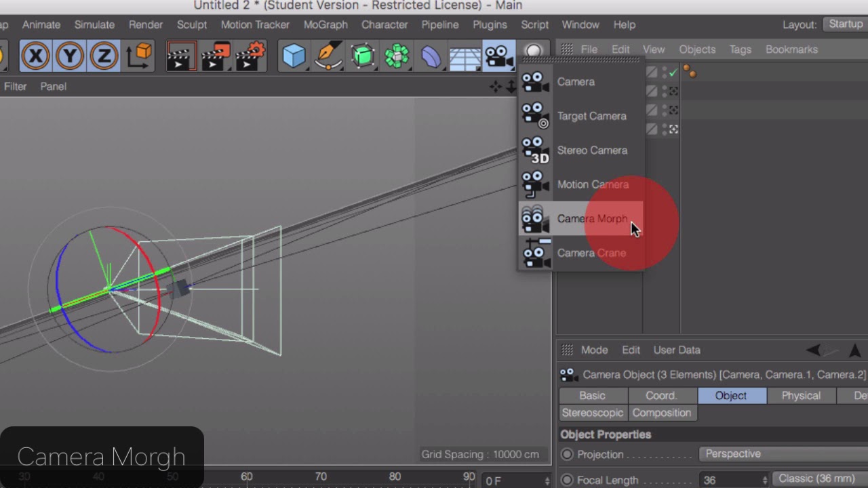Click the viewport pan move icon
Viewport: 868px width, 488px height.
pyautogui.click(x=496, y=87)
